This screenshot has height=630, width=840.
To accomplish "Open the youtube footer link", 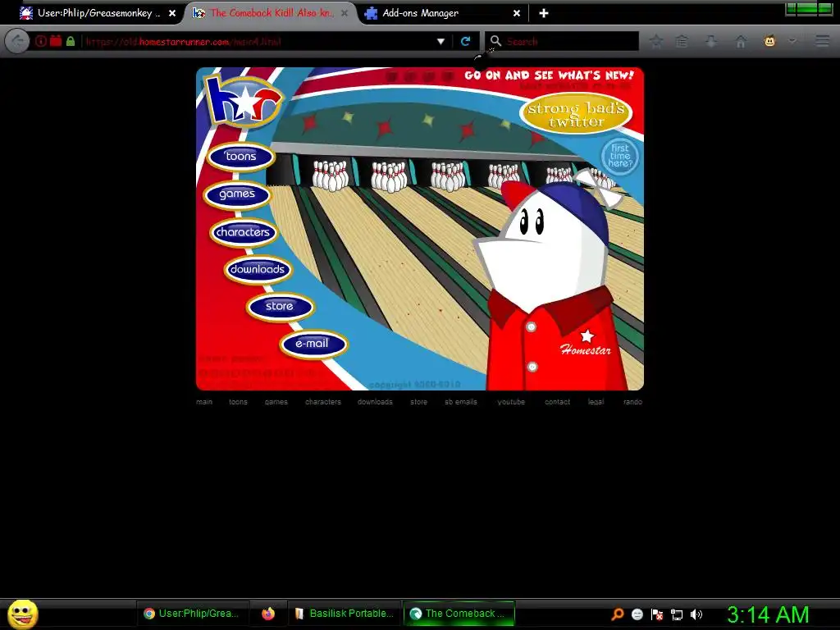I will tap(511, 402).
